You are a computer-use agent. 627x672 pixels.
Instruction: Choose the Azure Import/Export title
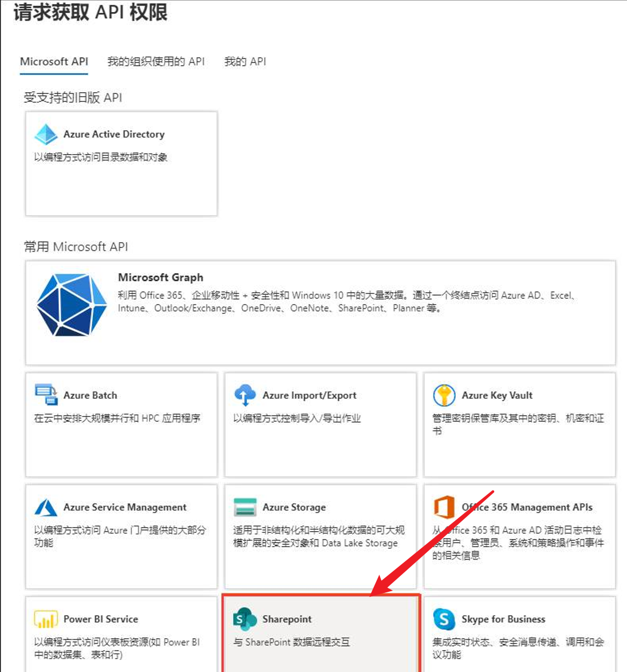[x=309, y=395]
